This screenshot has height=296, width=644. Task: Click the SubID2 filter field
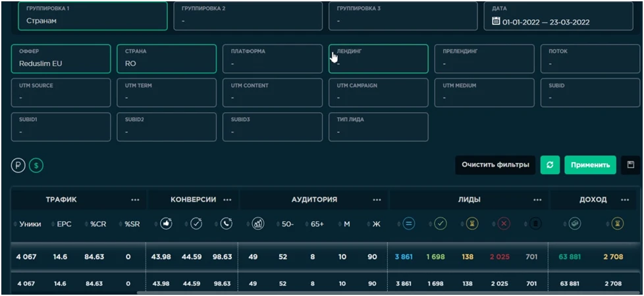pos(167,127)
